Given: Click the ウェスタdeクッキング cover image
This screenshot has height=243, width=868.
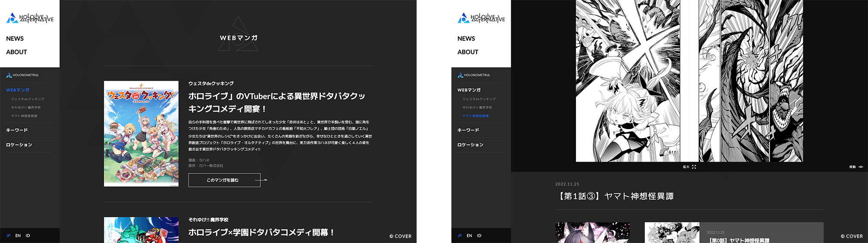Looking at the screenshot, I should click(x=141, y=133).
